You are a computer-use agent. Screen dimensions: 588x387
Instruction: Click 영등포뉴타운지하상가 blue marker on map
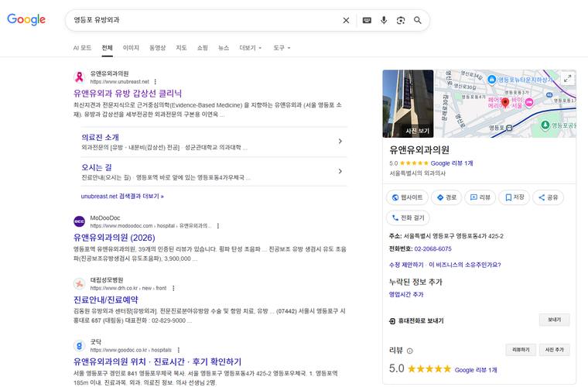tap(491, 80)
